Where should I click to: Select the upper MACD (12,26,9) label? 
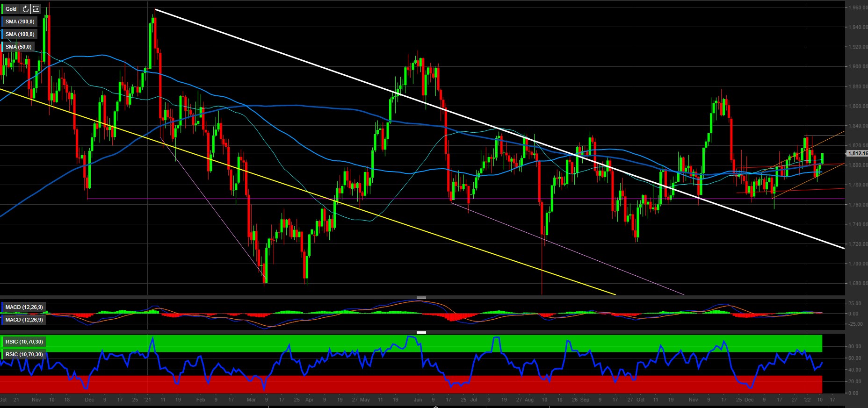pos(24,307)
